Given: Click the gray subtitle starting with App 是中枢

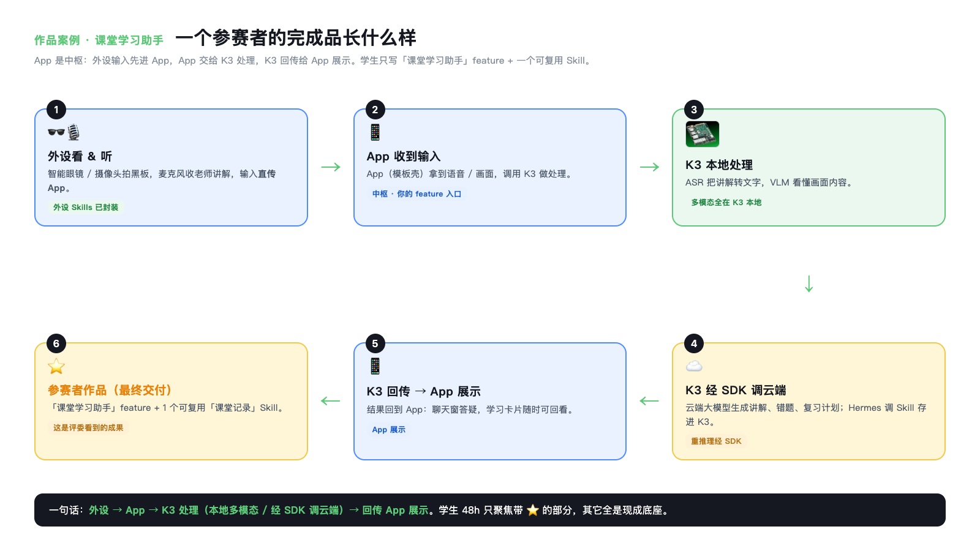Looking at the screenshot, I should 314,61.
